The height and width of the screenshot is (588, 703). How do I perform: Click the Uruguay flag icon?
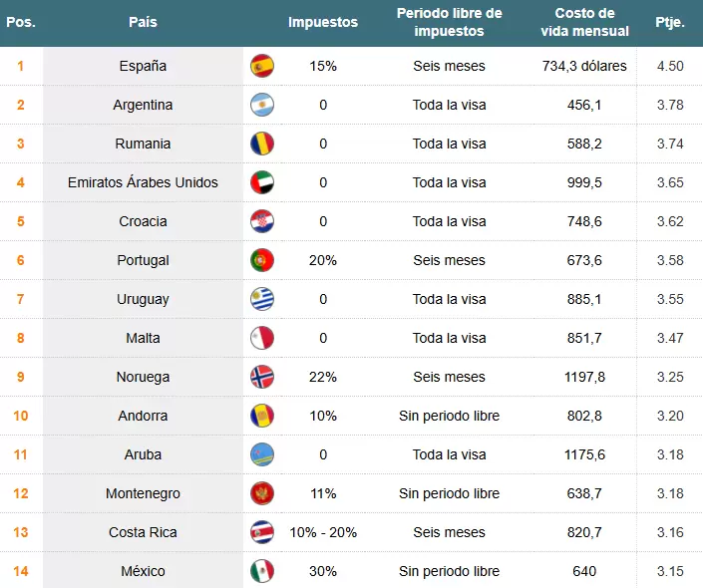pos(262,300)
